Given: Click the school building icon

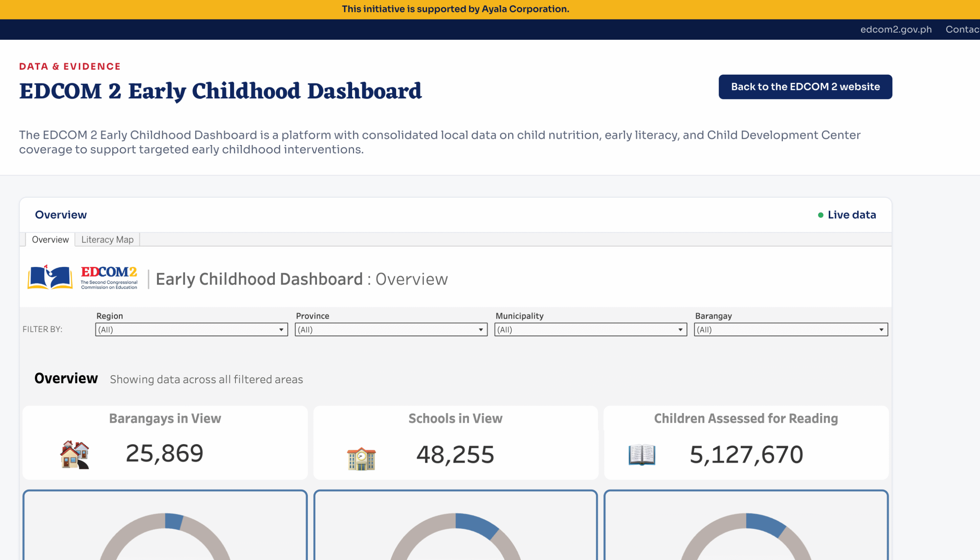Looking at the screenshot, I should pos(361,459).
